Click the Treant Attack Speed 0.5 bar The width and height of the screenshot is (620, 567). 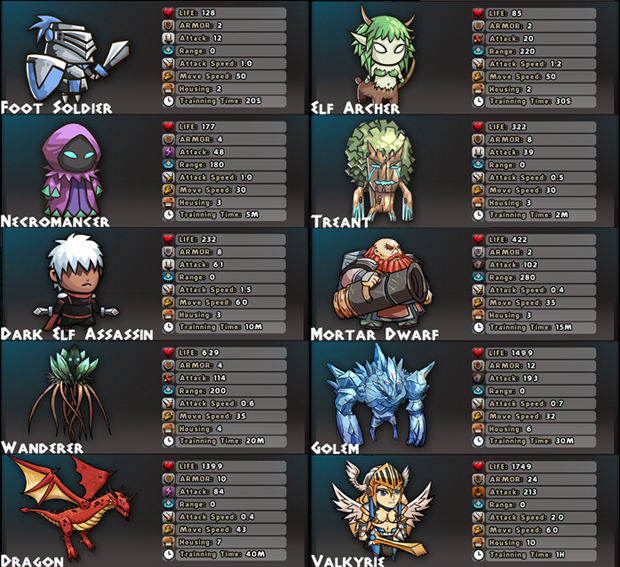(x=541, y=178)
